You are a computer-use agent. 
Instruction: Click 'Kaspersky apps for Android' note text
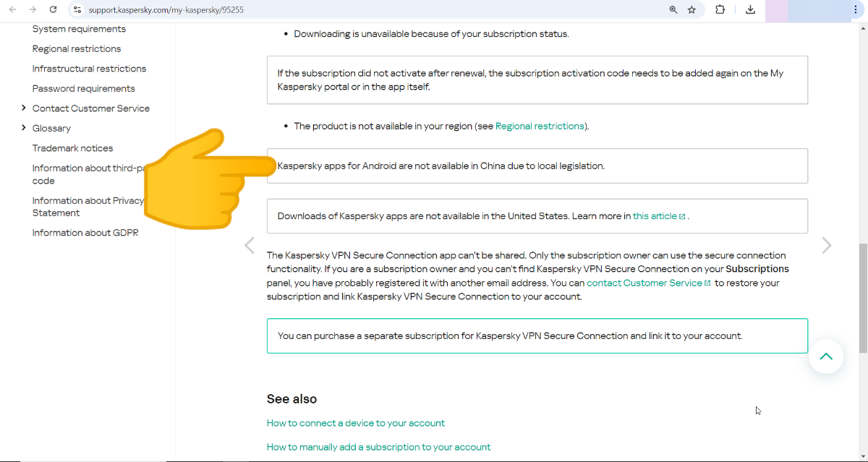[x=441, y=166]
